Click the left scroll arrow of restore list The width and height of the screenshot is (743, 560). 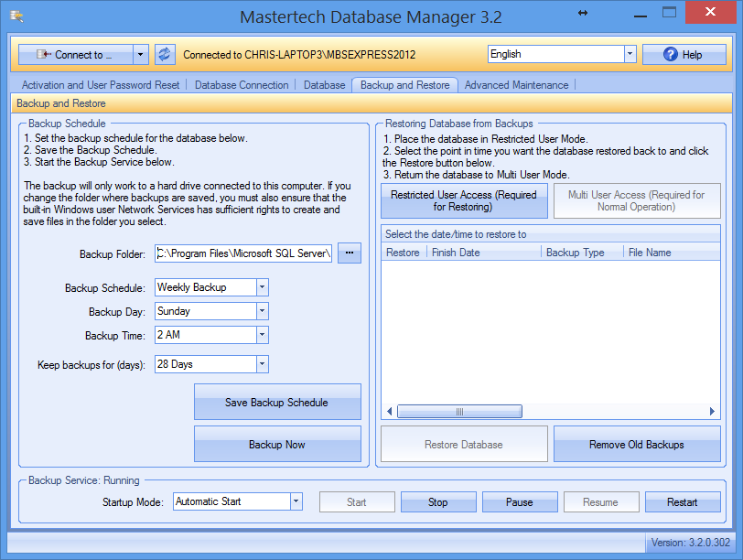389,411
